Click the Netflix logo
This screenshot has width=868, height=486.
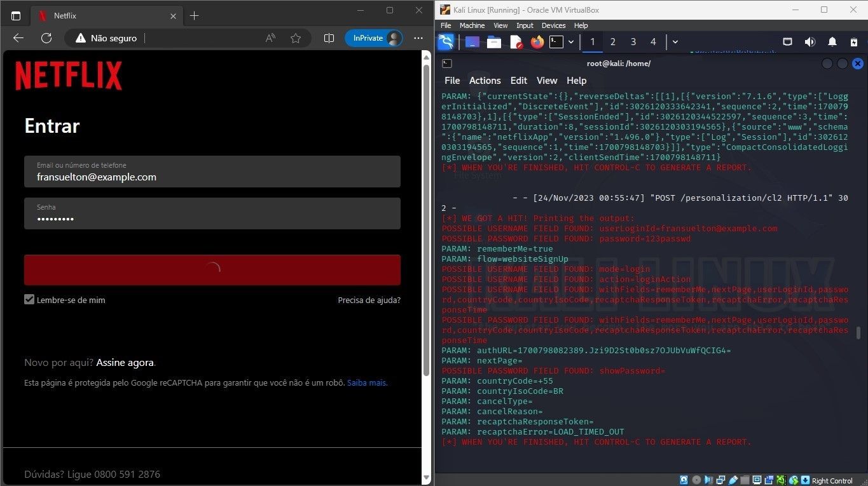click(x=69, y=76)
